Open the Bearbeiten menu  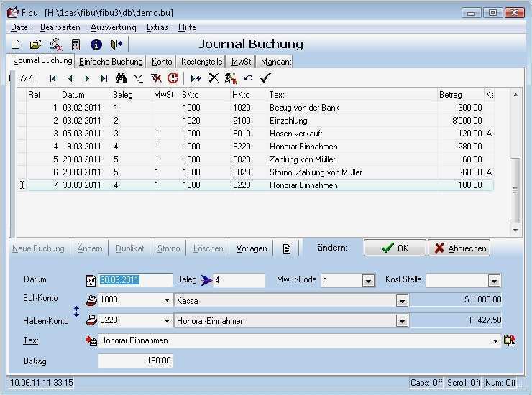[60, 27]
